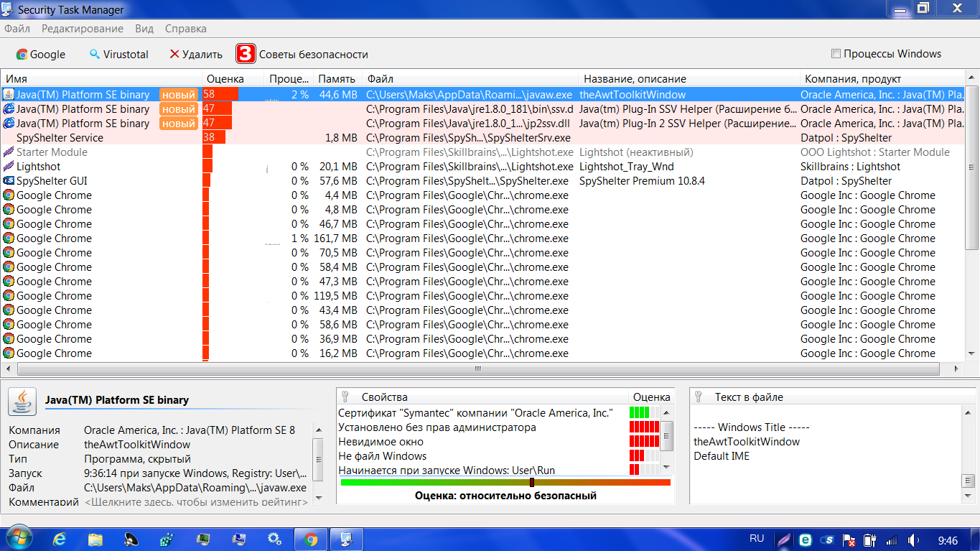The width and height of the screenshot is (980, 551).
Task: Click Chrome icon on the 161,7 MB row
Action: coord(9,239)
